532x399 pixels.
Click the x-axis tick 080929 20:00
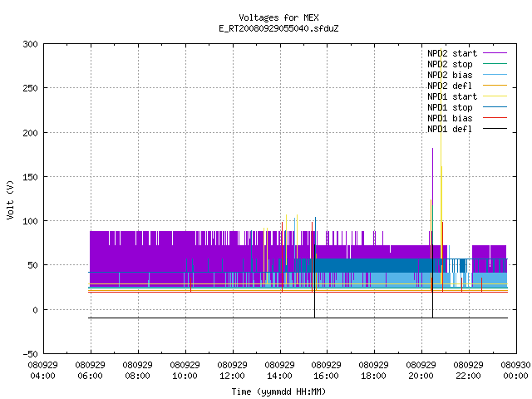pyautogui.click(x=421, y=371)
